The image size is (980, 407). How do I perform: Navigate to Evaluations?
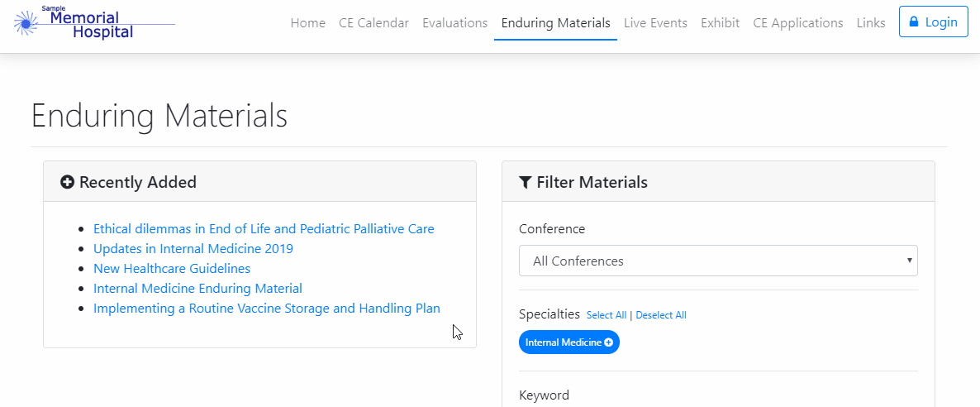pos(454,23)
